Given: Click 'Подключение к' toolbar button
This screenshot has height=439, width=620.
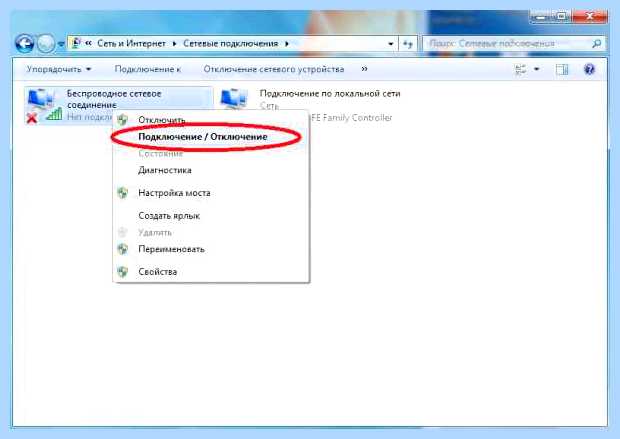Looking at the screenshot, I should (x=147, y=69).
